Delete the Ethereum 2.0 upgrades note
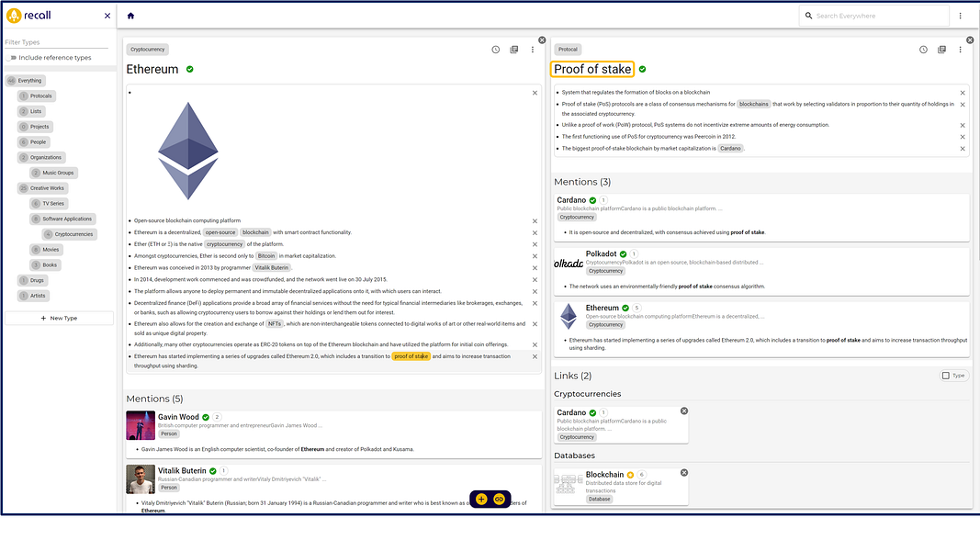 pos(535,356)
